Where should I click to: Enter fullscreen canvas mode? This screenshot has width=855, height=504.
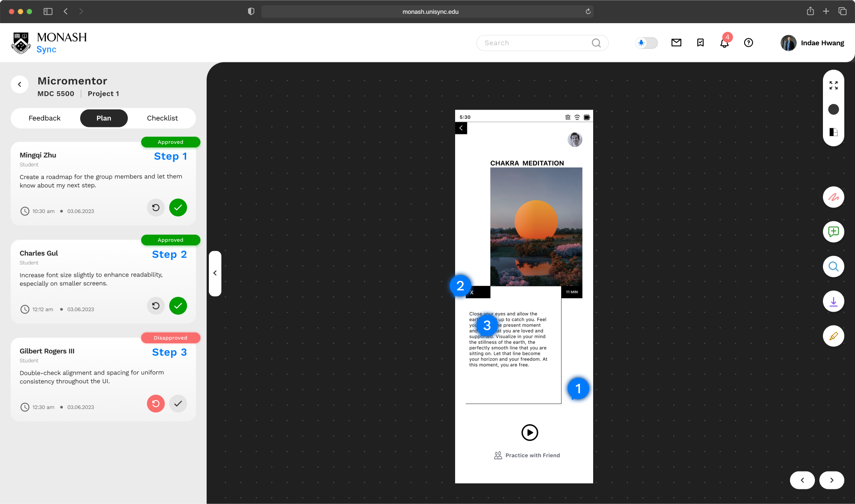(833, 85)
